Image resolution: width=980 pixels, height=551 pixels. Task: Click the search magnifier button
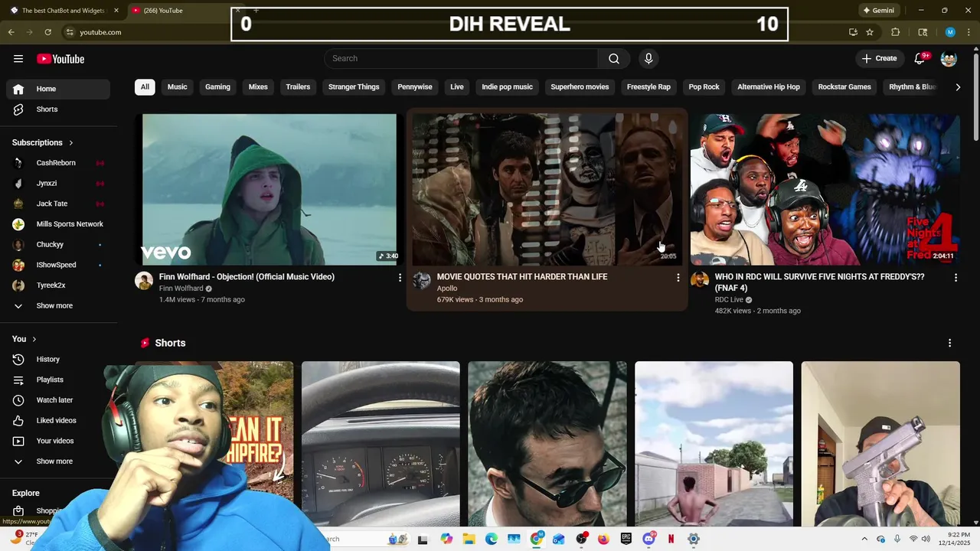[x=614, y=59]
